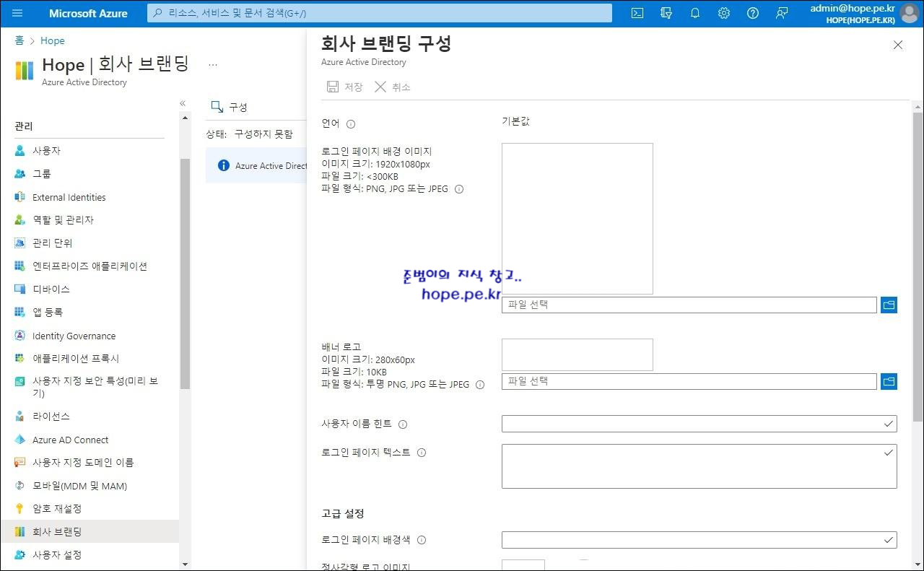Click the sign-in background image preview box
The image size is (924, 571).
point(577,219)
